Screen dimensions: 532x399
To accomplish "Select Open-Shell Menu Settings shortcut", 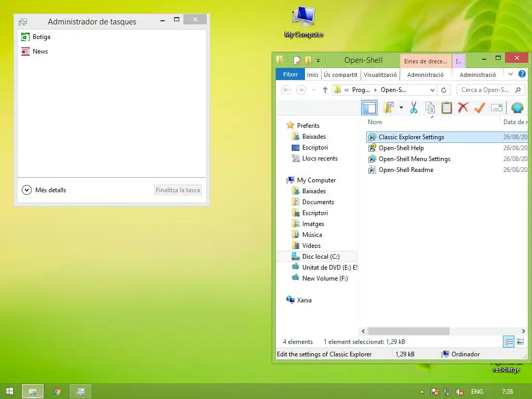I will [x=414, y=159].
